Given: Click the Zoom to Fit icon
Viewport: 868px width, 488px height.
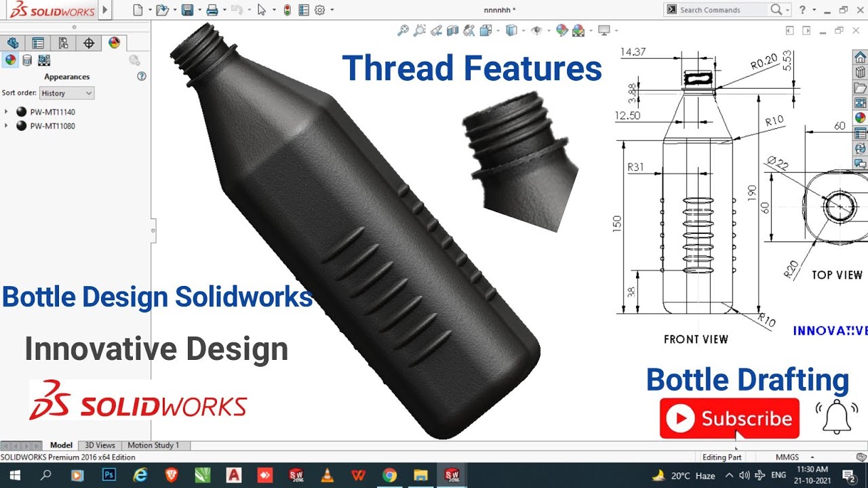Looking at the screenshot, I should [x=403, y=30].
